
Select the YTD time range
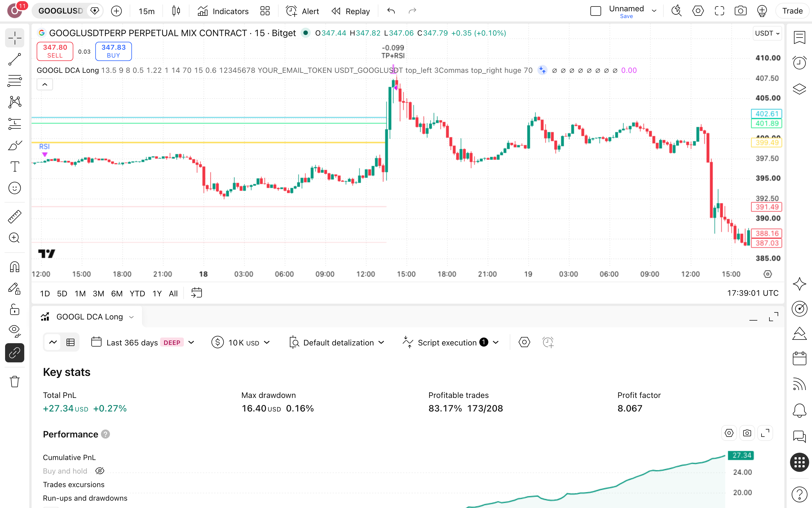pyautogui.click(x=137, y=293)
